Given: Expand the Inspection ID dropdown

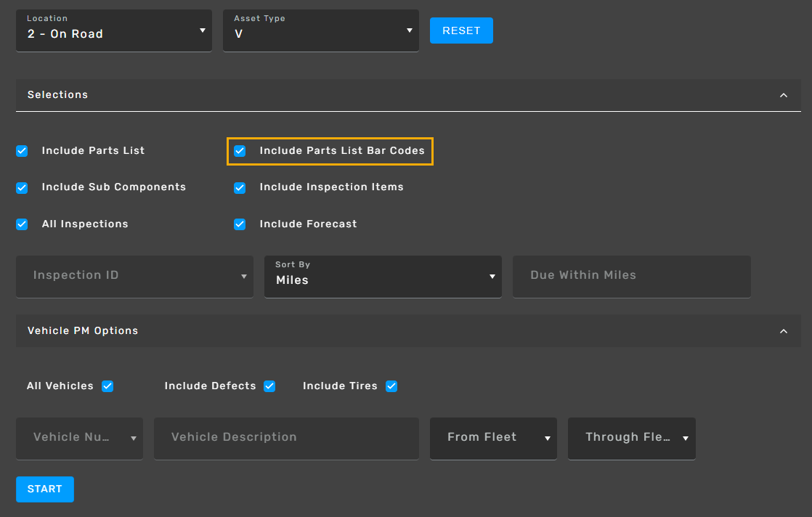Looking at the screenshot, I should click(x=134, y=276).
